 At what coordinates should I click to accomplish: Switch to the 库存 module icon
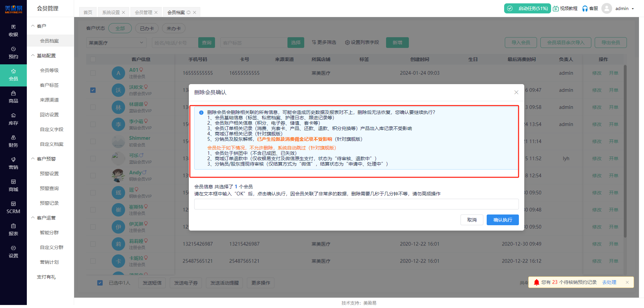(13, 119)
